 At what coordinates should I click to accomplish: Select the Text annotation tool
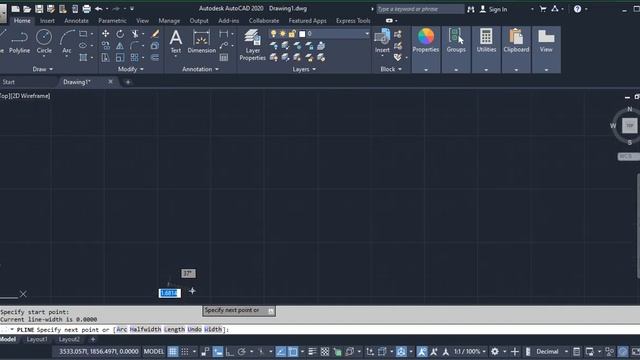pyautogui.click(x=176, y=42)
